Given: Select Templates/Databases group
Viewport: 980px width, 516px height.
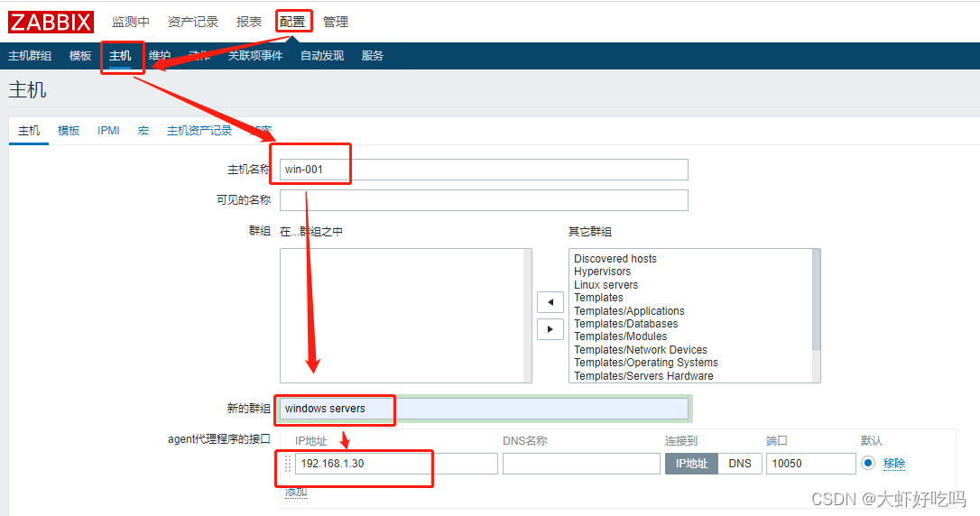Looking at the screenshot, I should pos(626,324).
